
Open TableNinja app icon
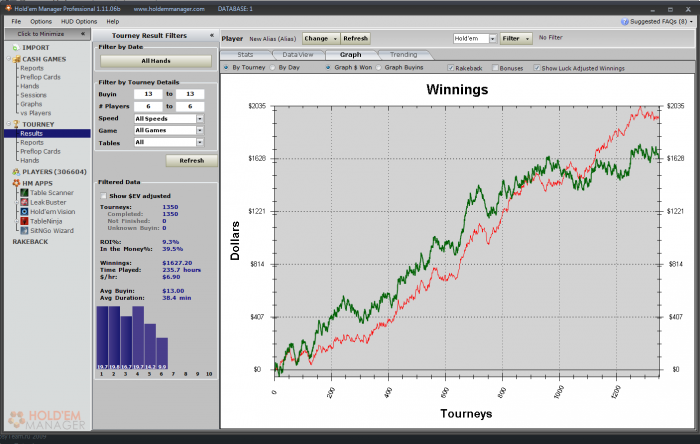25,221
